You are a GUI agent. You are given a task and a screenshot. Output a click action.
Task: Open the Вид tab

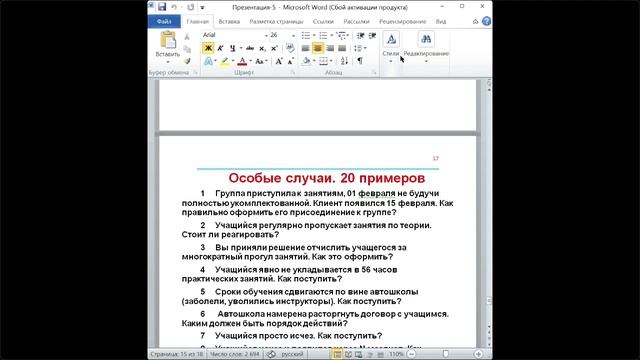coord(441,22)
